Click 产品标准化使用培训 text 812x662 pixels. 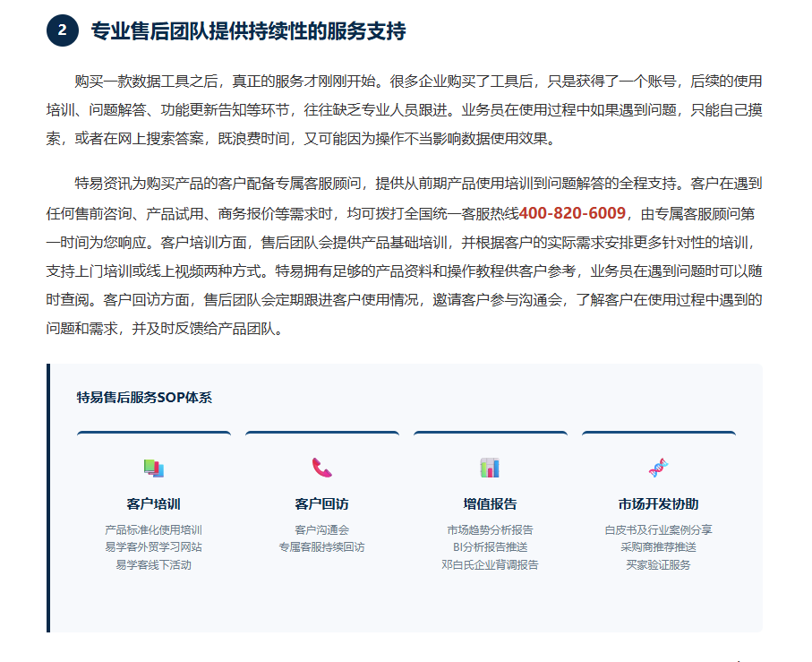[x=154, y=530]
